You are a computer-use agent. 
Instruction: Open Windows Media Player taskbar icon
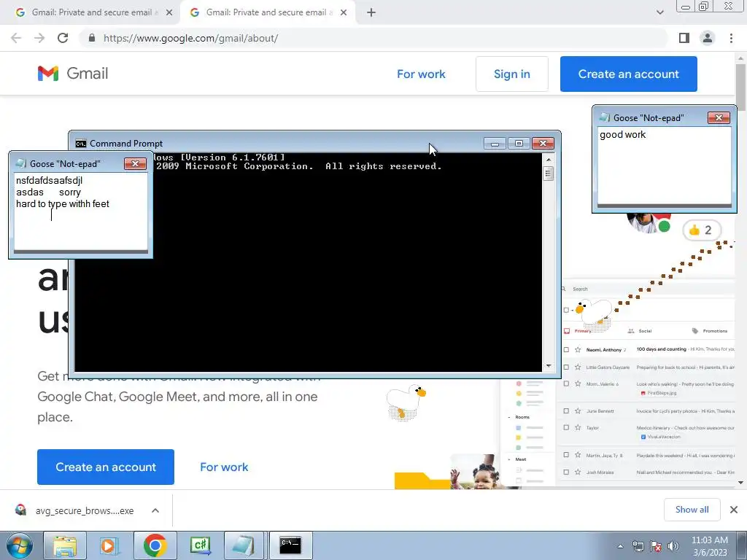point(109,545)
